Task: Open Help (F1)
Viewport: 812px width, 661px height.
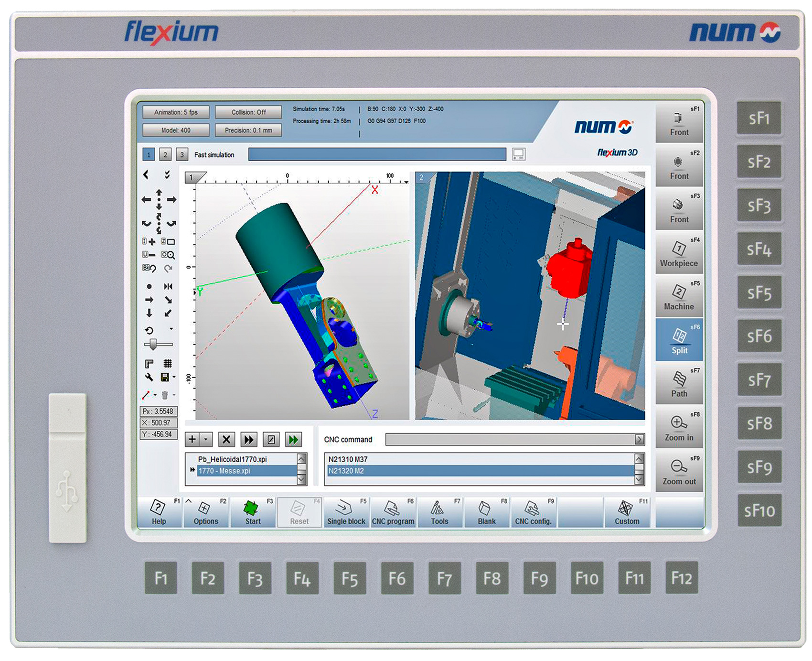Action: pyautogui.click(x=159, y=512)
